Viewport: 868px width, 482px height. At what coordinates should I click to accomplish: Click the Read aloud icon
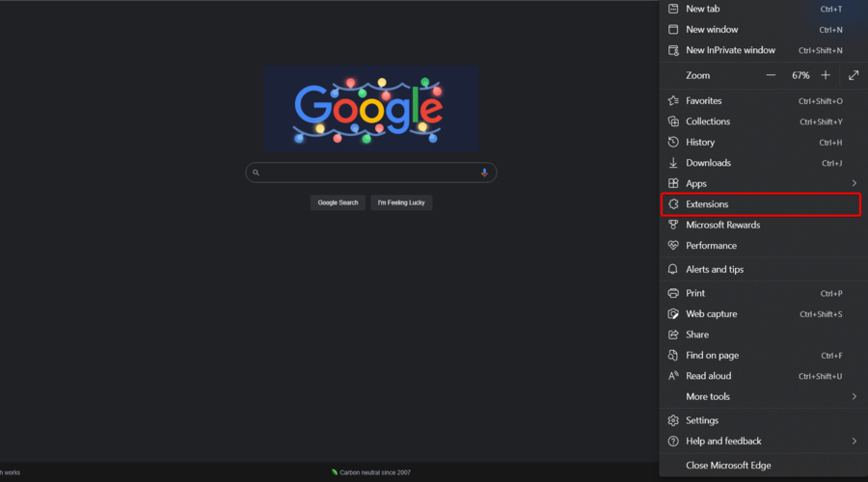point(673,376)
